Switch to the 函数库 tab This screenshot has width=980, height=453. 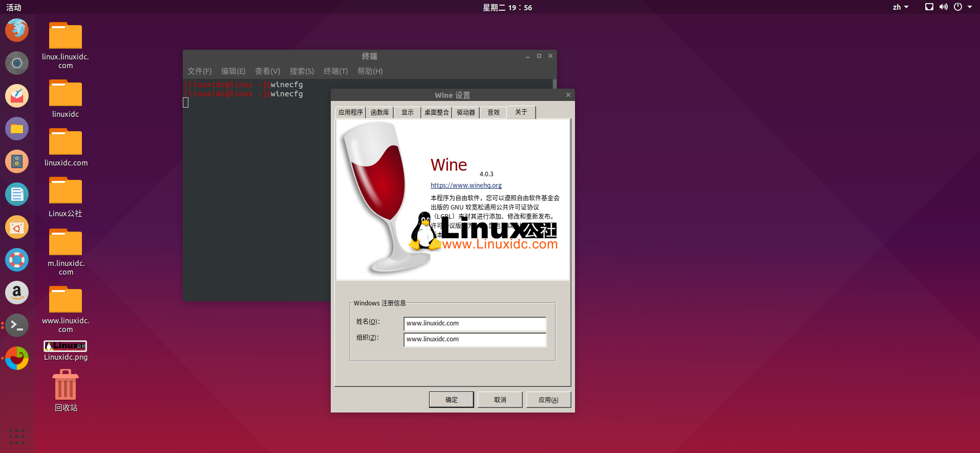[379, 113]
